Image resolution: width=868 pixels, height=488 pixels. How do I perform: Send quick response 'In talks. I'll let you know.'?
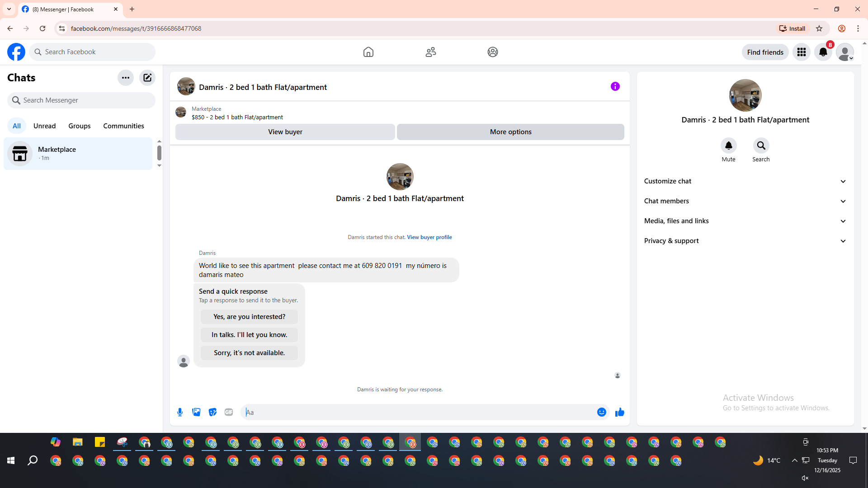[x=250, y=335]
